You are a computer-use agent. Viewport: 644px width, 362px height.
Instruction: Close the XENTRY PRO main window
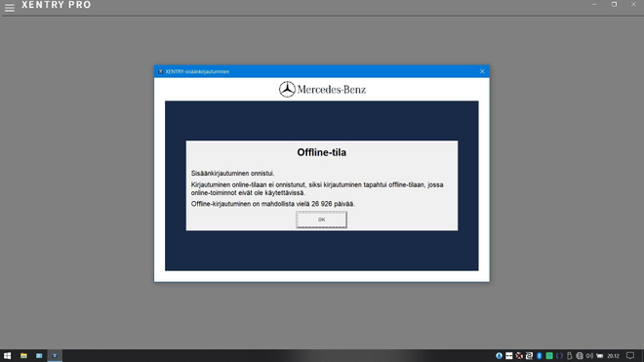click(x=633, y=5)
